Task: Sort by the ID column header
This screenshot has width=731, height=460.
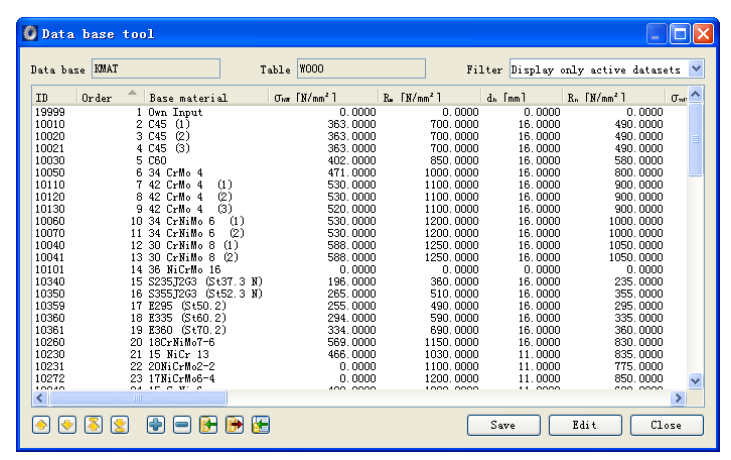Action: [x=54, y=97]
